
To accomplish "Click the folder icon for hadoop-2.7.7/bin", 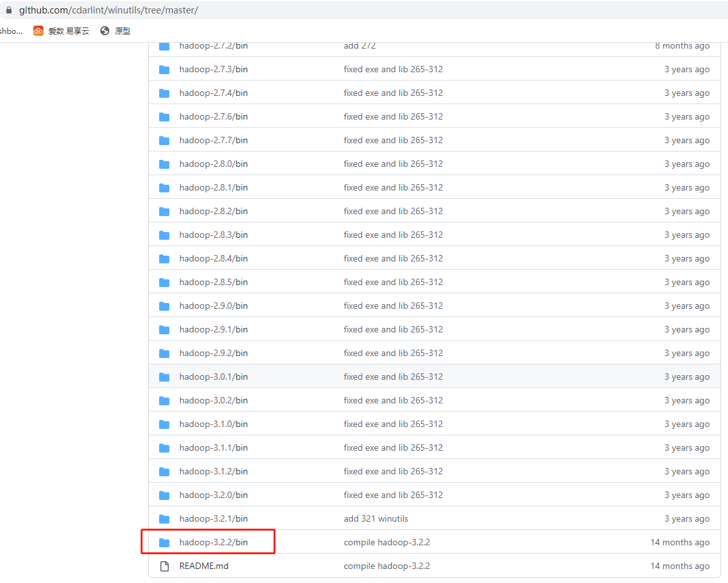I will [164, 141].
